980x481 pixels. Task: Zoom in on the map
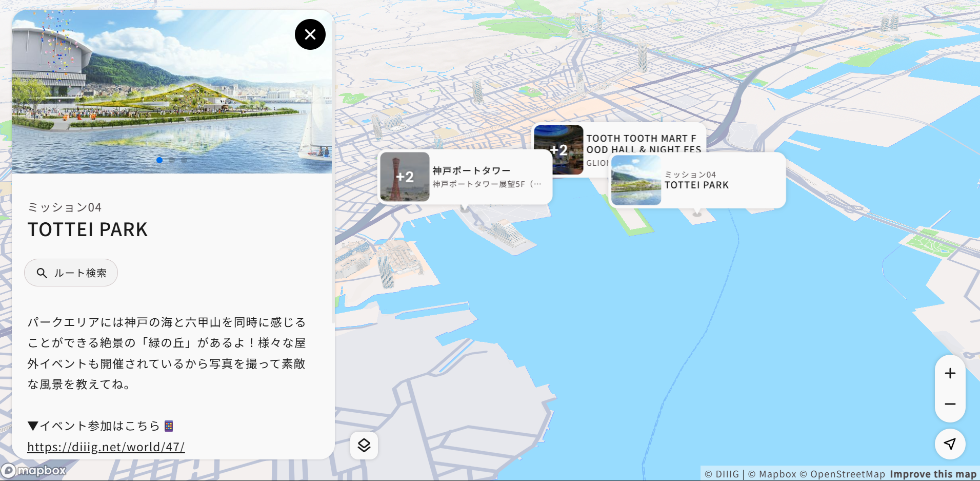(950, 373)
